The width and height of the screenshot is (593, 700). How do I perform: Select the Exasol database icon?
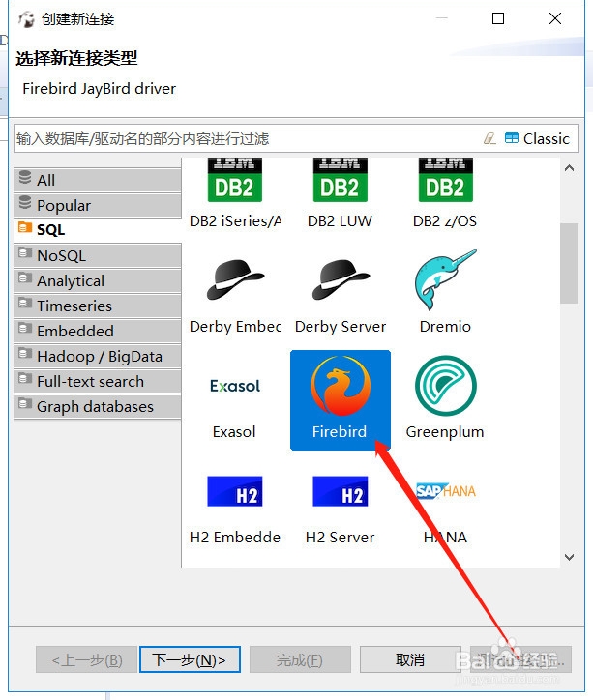[235, 386]
